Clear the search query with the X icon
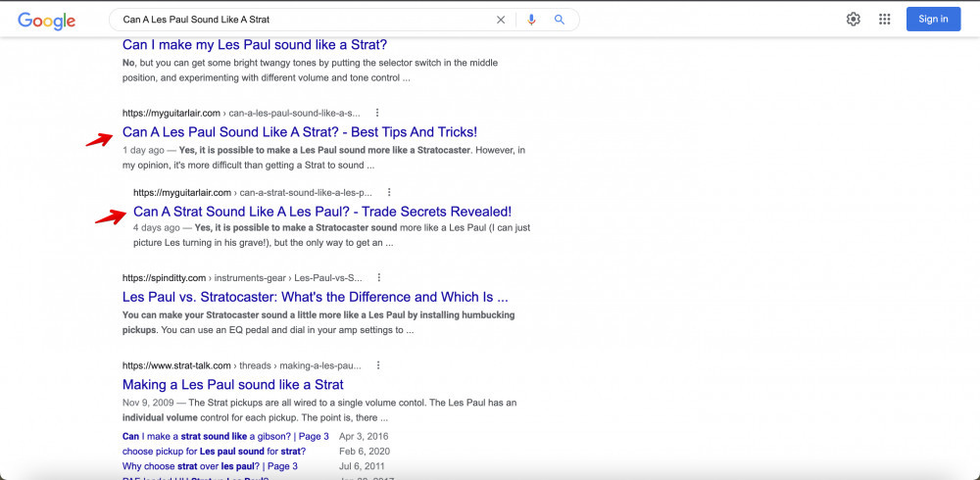Viewport: 980px width, 480px height. point(501,20)
